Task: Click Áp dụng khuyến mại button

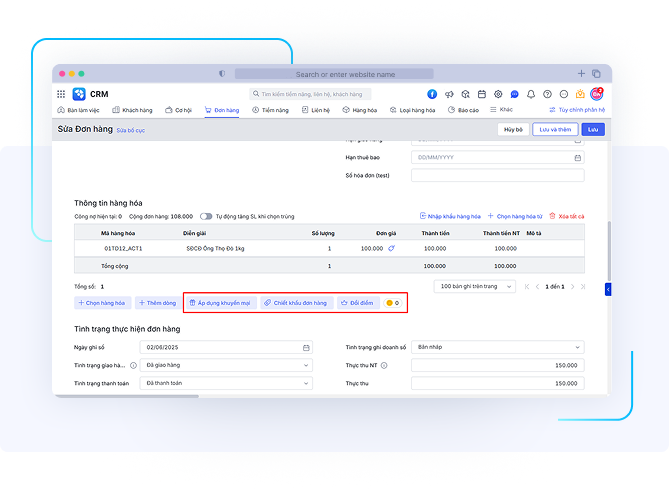Action: [x=220, y=302]
